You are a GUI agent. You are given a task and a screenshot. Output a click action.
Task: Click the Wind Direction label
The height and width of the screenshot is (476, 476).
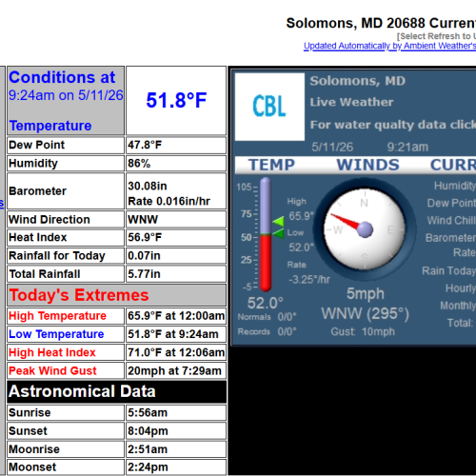(x=50, y=220)
